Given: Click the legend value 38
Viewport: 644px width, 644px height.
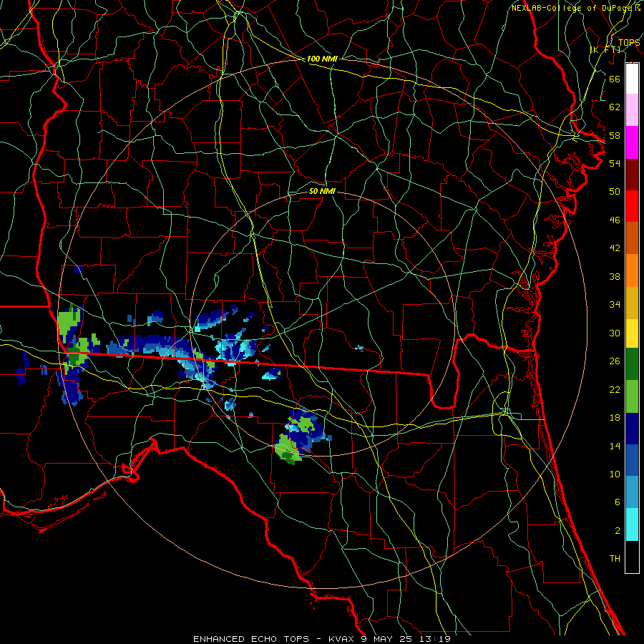Looking at the screenshot, I should tap(615, 277).
